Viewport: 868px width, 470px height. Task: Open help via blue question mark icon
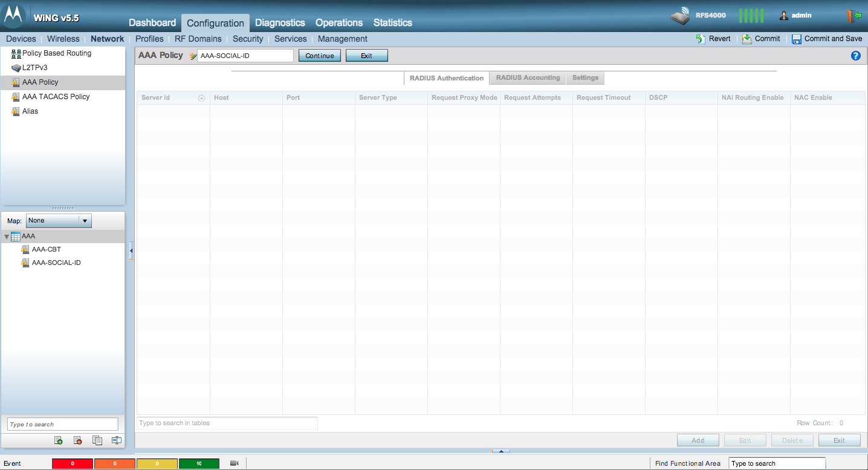point(855,56)
